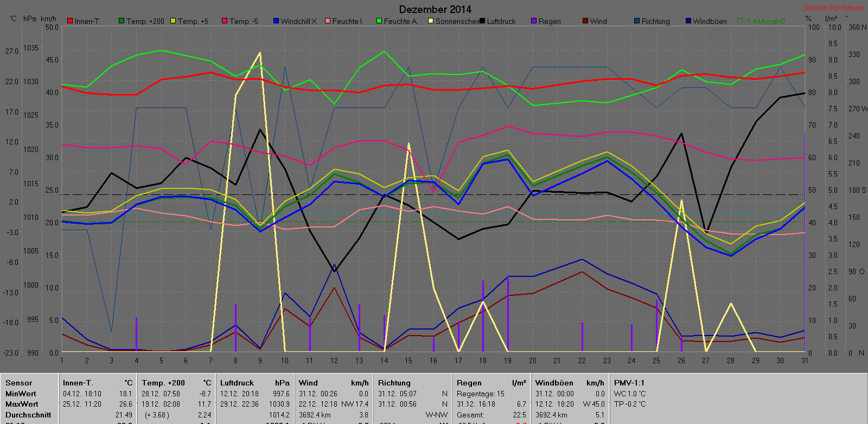
Task: Select the Sonnenschein legend label
Action: pyautogui.click(x=457, y=22)
